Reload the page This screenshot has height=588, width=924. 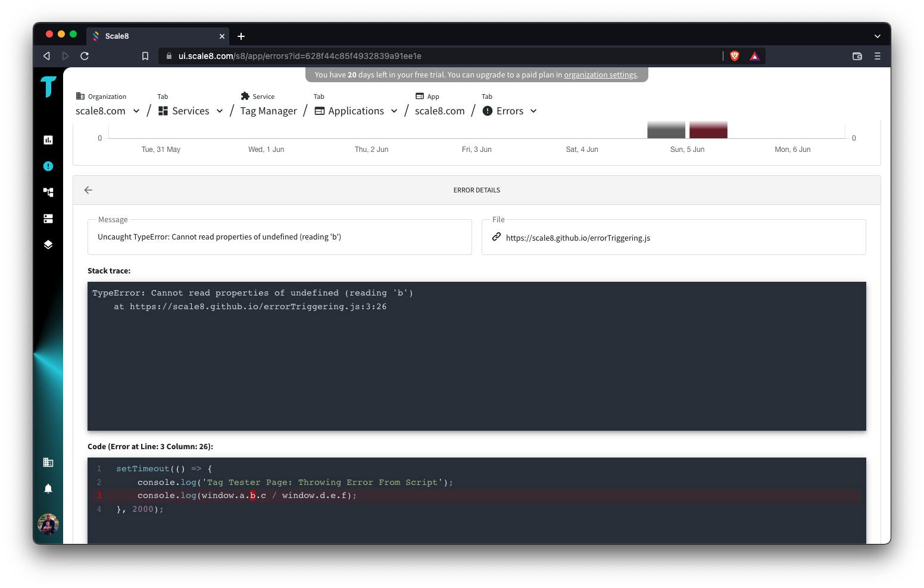click(x=85, y=56)
